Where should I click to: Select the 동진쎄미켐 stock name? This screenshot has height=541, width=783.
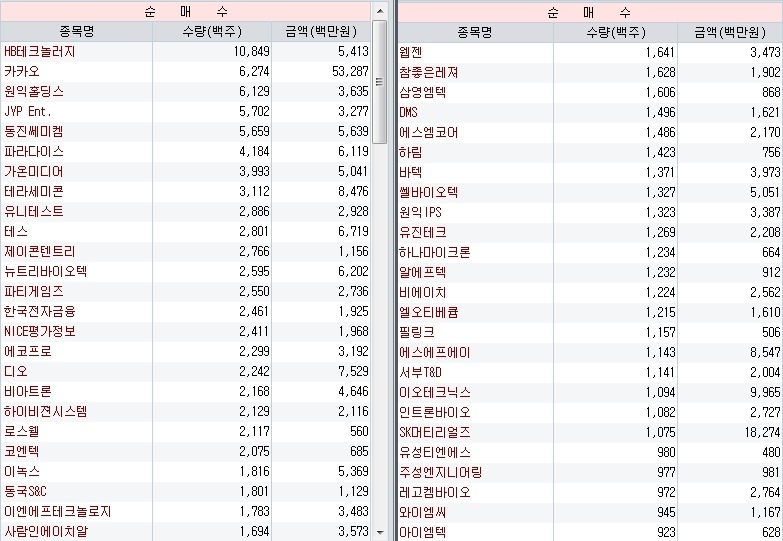click(x=33, y=131)
